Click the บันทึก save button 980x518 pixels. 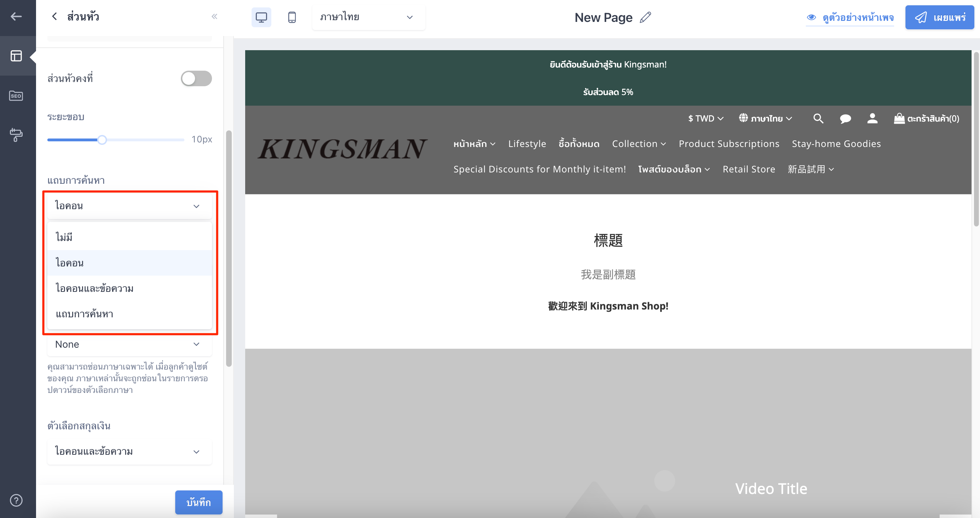pyautogui.click(x=199, y=502)
